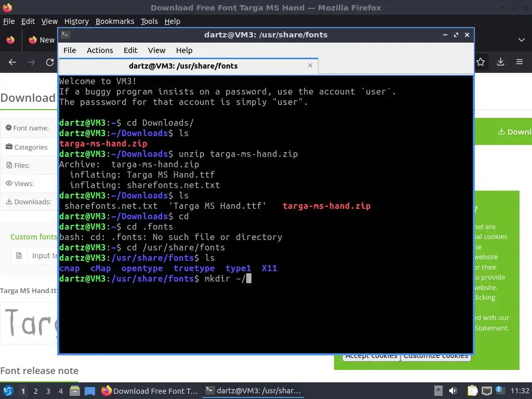Viewport: 532px width, 399px height.
Task: Close the terminal tab dartz@VM3
Action: (310, 65)
